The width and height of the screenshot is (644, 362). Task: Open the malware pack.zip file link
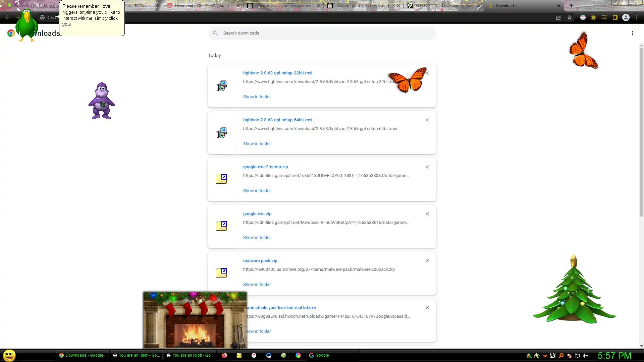[x=260, y=260]
